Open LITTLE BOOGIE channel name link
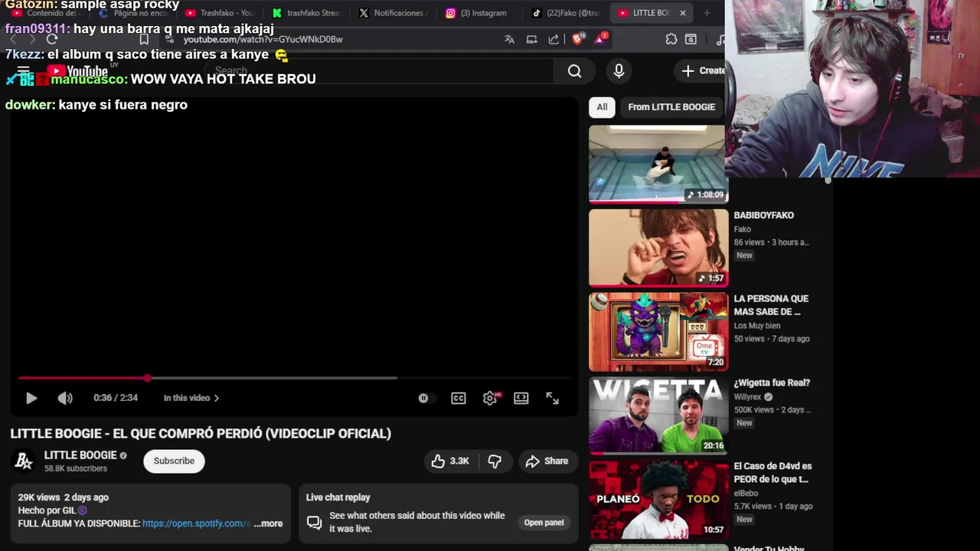Viewport: 980px width, 551px height. click(80, 455)
